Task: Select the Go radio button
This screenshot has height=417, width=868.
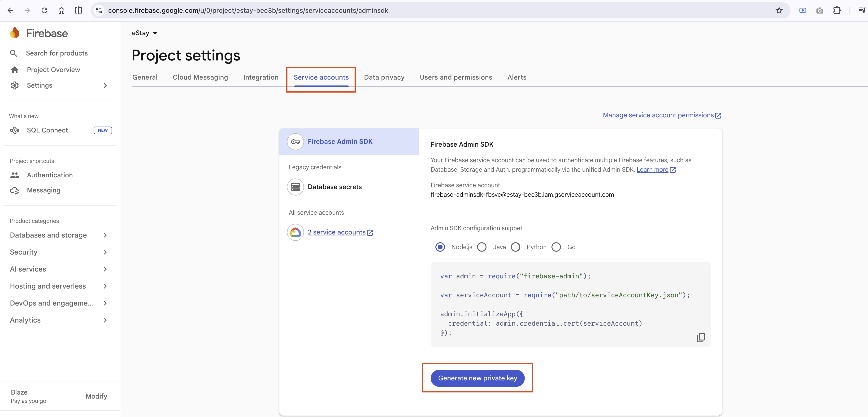Action: 556,247
